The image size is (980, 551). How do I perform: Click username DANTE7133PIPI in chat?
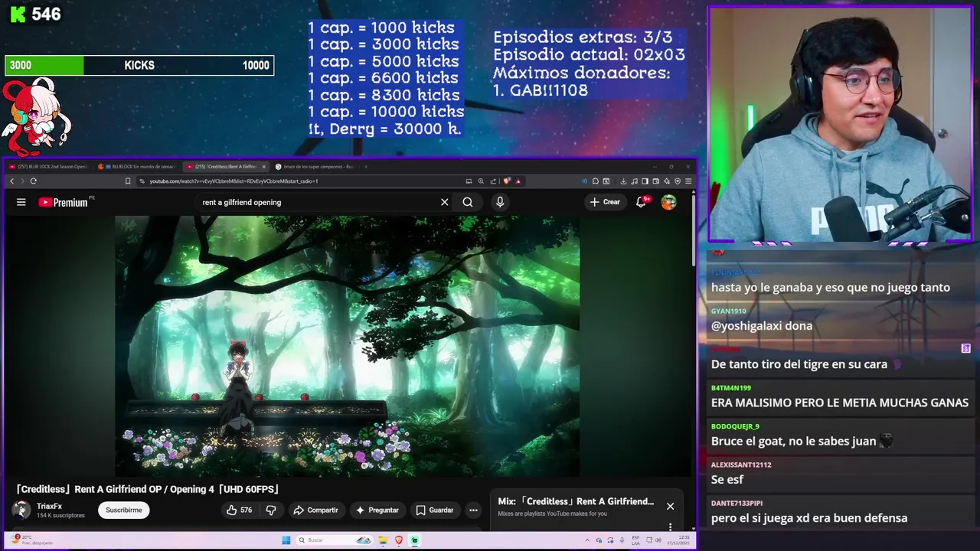pos(737,503)
